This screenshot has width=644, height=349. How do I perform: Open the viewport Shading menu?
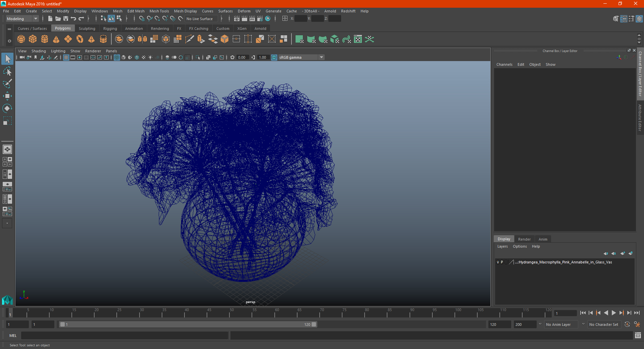coord(39,51)
